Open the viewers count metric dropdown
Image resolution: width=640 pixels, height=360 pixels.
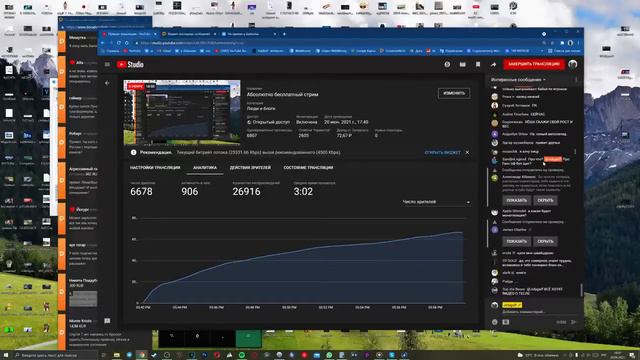point(436,202)
